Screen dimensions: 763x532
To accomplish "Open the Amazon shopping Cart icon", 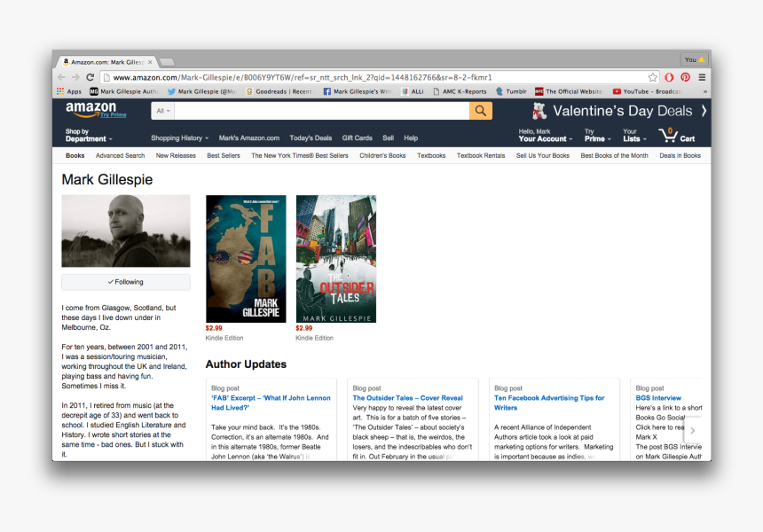I will tap(673, 135).
